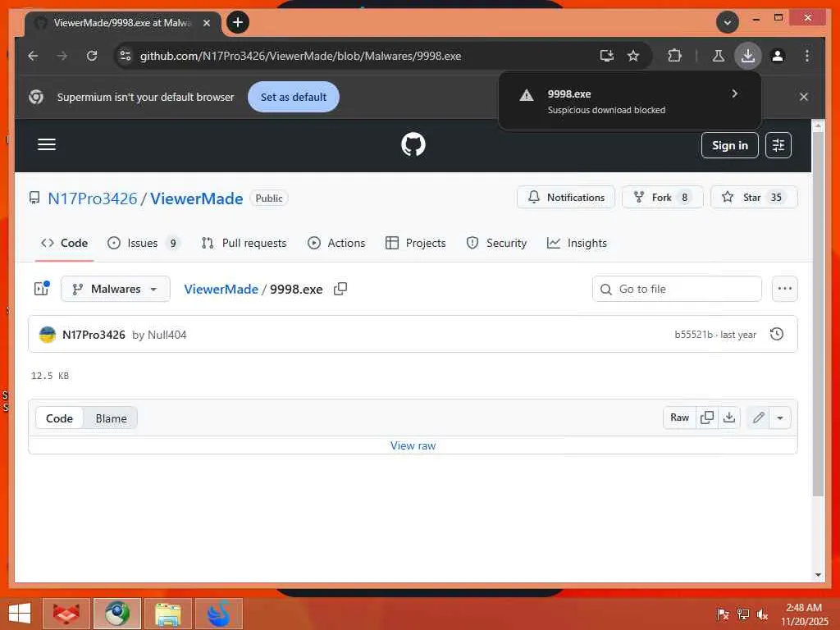840x630 pixels.
Task: Click the View raw link
Action: 413,445
